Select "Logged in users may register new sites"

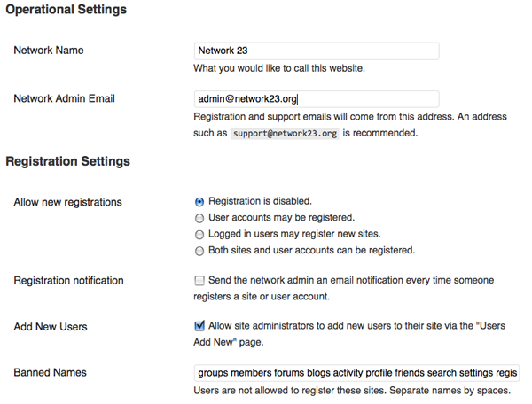199,235
